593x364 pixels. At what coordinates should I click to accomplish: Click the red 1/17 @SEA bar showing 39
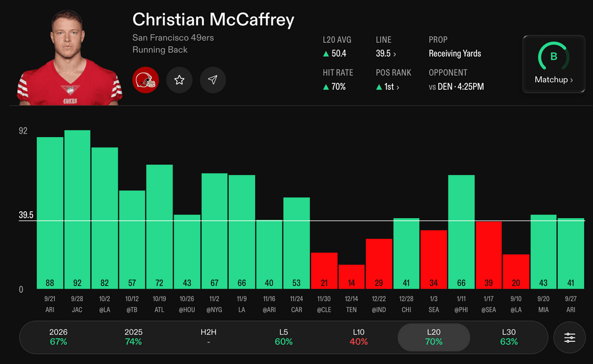tap(489, 255)
